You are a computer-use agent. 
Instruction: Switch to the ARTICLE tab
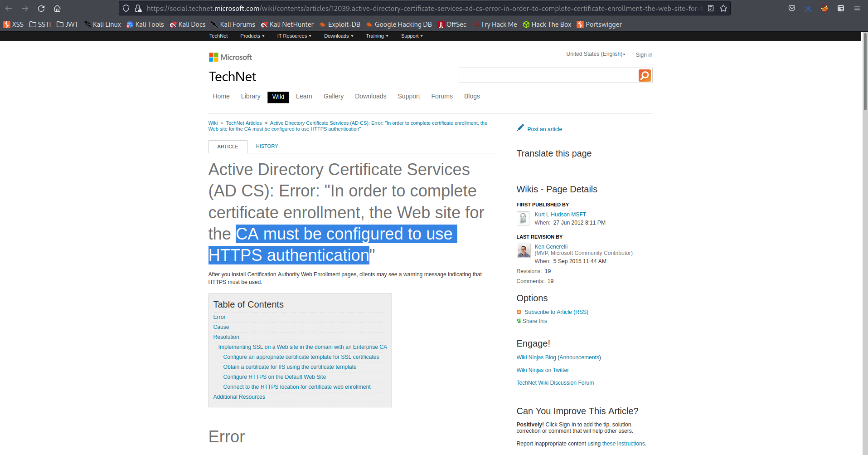tap(228, 147)
